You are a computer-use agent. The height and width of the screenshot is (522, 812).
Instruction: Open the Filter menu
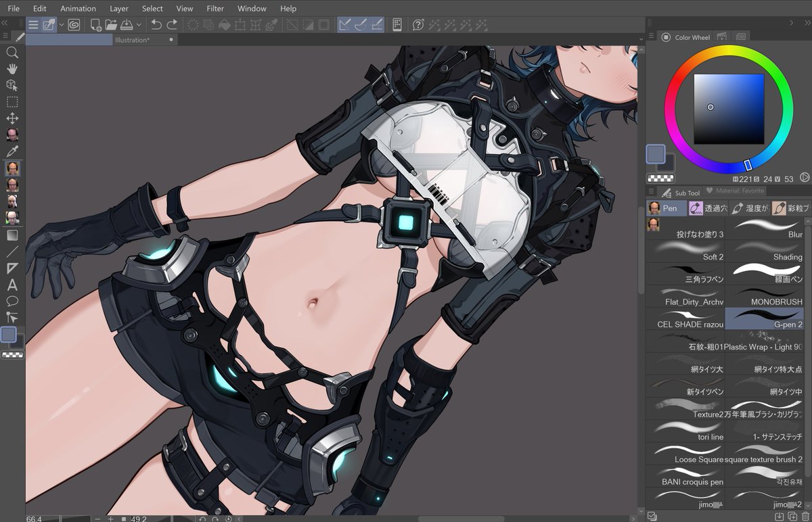click(x=215, y=8)
